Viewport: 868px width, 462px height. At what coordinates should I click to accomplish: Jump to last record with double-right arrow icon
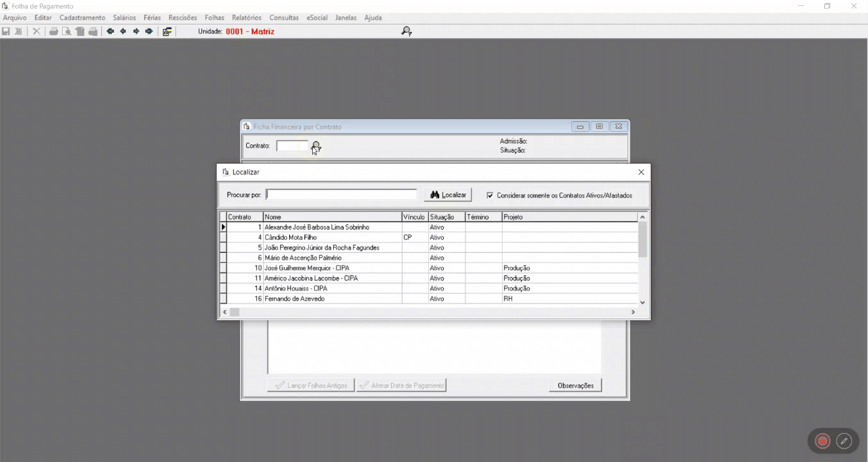pos(148,31)
